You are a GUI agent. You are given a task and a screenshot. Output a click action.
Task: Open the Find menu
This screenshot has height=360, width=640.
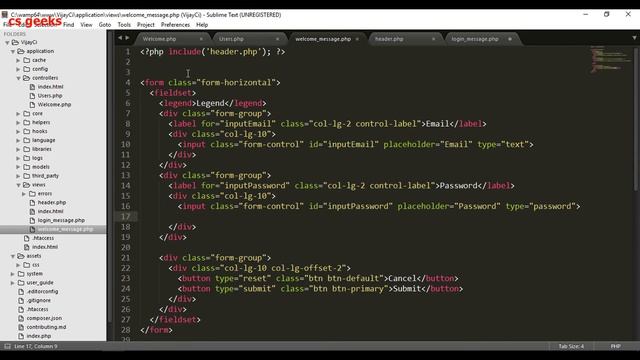click(x=69, y=25)
